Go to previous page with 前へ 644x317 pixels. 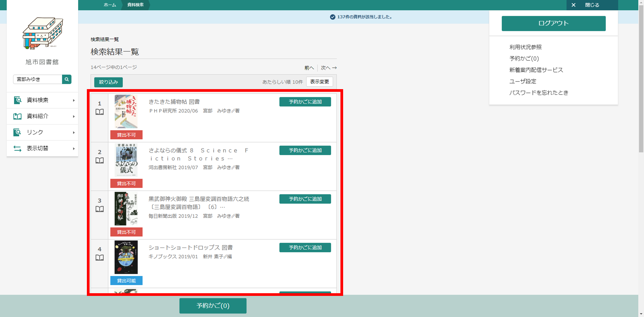pyautogui.click(x=309, y=68)
